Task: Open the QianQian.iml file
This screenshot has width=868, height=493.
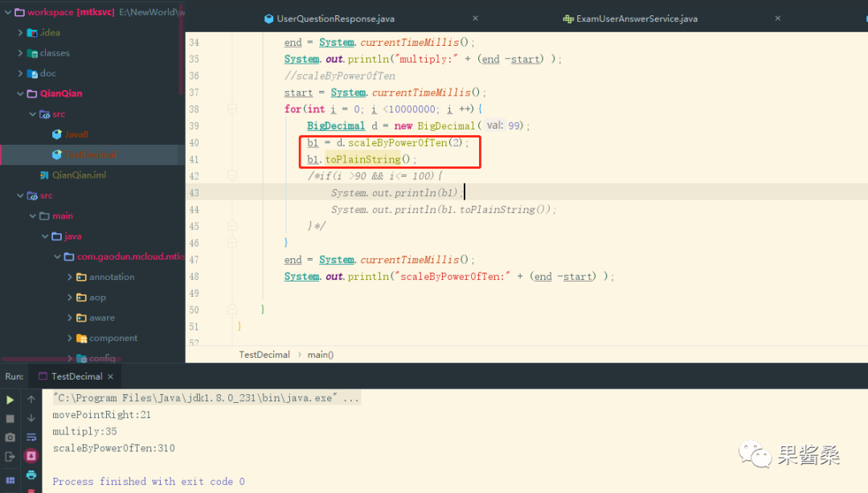Action: pyautogui.click(x=79, y=175)
